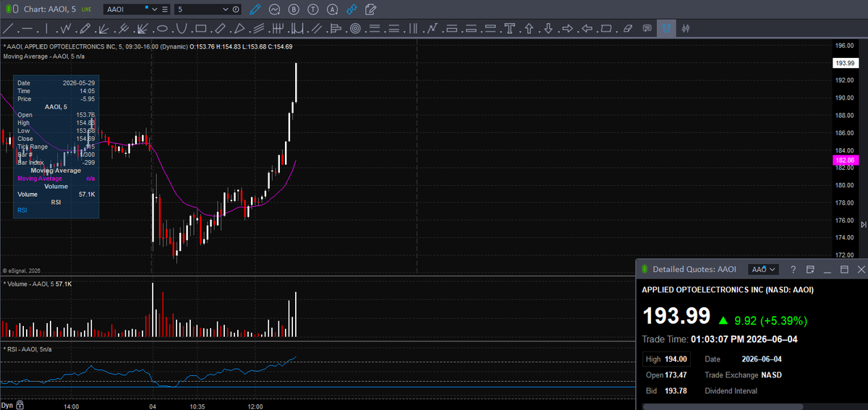Click help question mark in Detailed Quotes
Viewport: 868px width, 410px height.
pyautogui.click(x=793, y=269)
